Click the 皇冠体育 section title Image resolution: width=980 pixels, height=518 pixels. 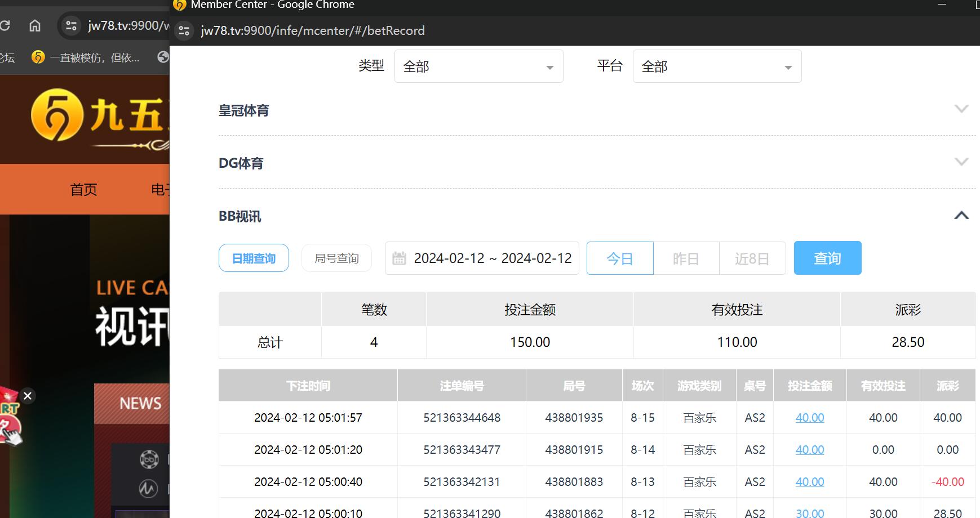(x=243, y=110)
